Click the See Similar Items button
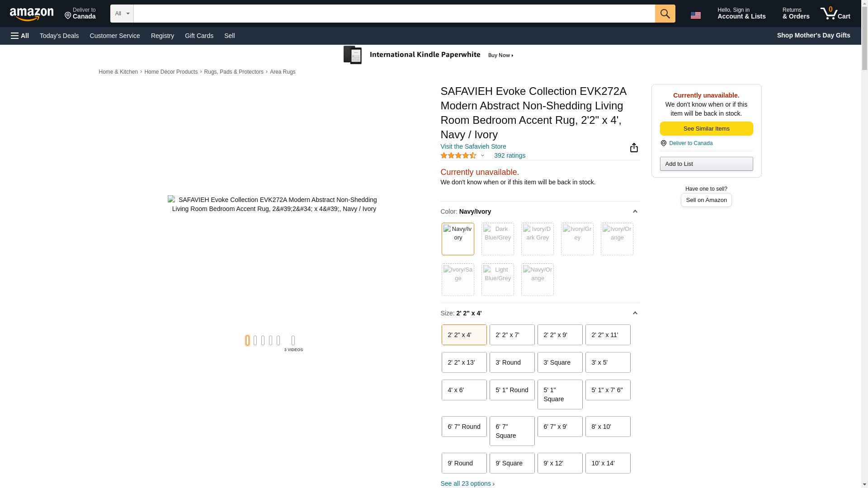The width and height of the screenshot is (868, 488). [706, 129]
